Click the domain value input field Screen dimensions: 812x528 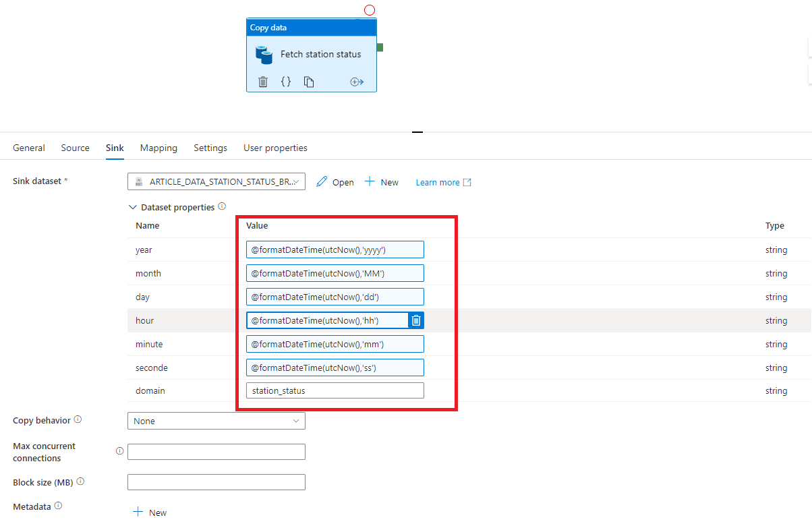(x=335, y=390)
